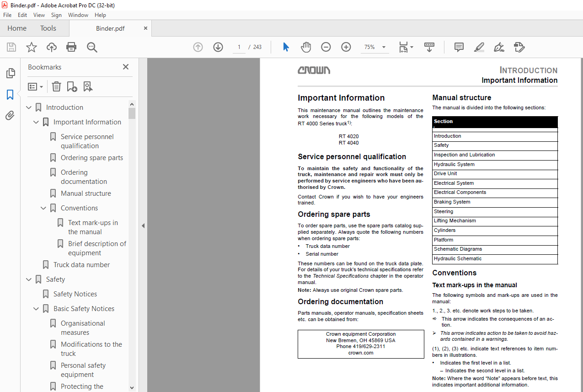The height and width of the screenshot is (392, 583).
Task: Print the document with printer icon
Action: tap(71, 47)
